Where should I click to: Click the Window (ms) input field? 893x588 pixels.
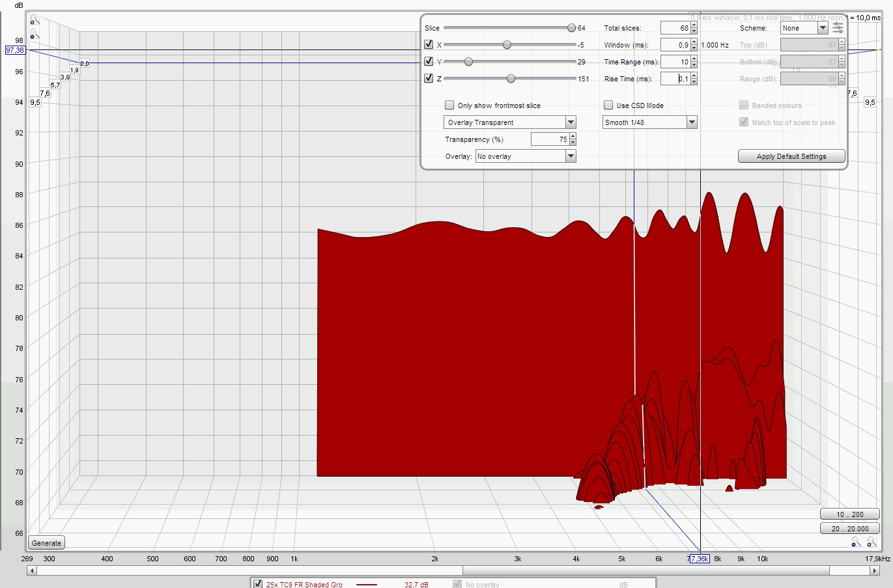pos(675,45)
